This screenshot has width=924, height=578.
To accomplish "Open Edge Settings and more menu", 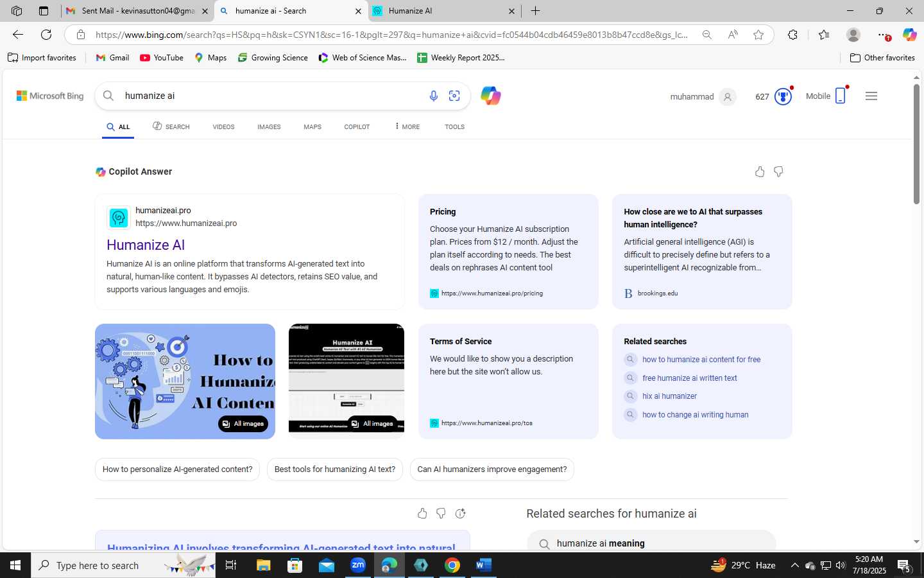I will click(x=883, y=35).
